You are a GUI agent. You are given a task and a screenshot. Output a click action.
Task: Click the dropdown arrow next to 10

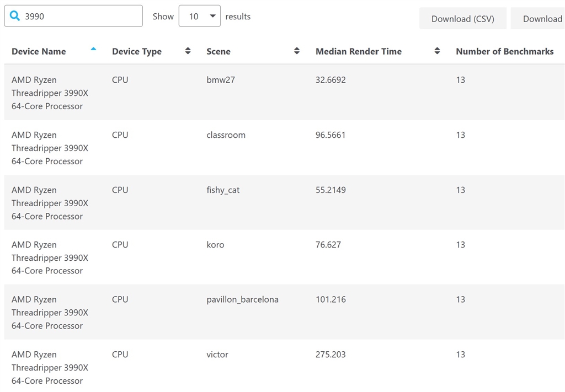click(212, 17)
